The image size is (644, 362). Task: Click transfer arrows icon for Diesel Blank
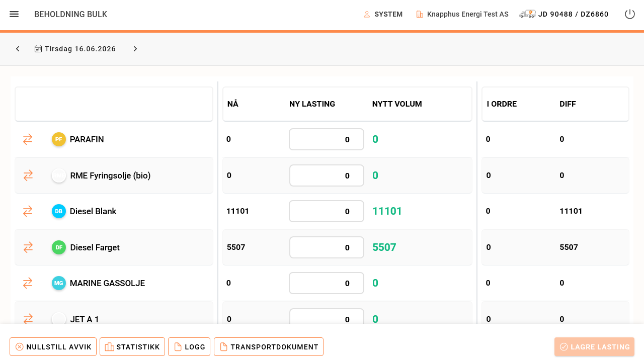(28, 211)
